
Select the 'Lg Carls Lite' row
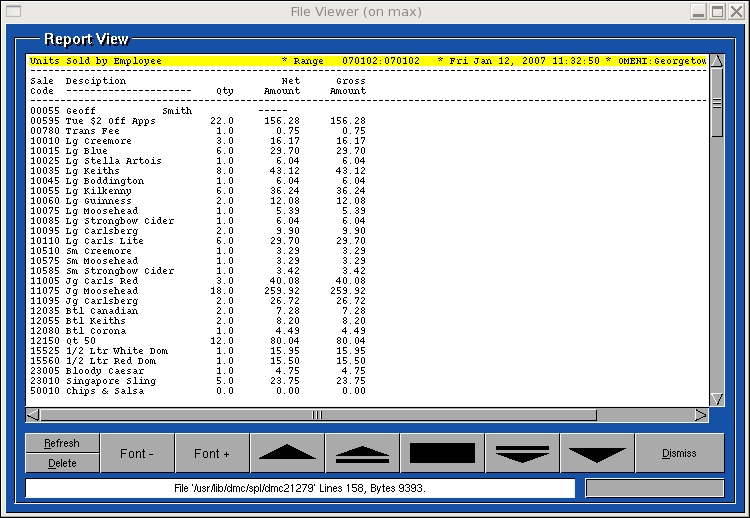coord(198,241)
